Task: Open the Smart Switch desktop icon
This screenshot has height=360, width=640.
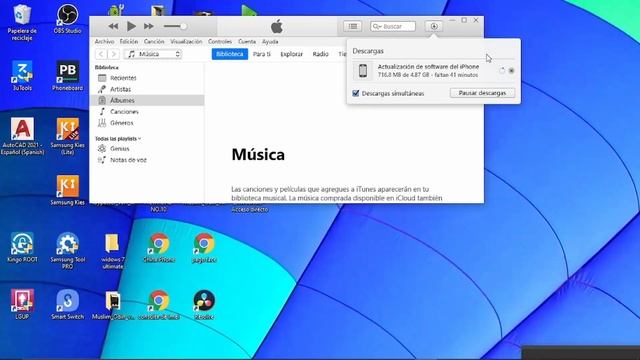Action: pos(67,304)
